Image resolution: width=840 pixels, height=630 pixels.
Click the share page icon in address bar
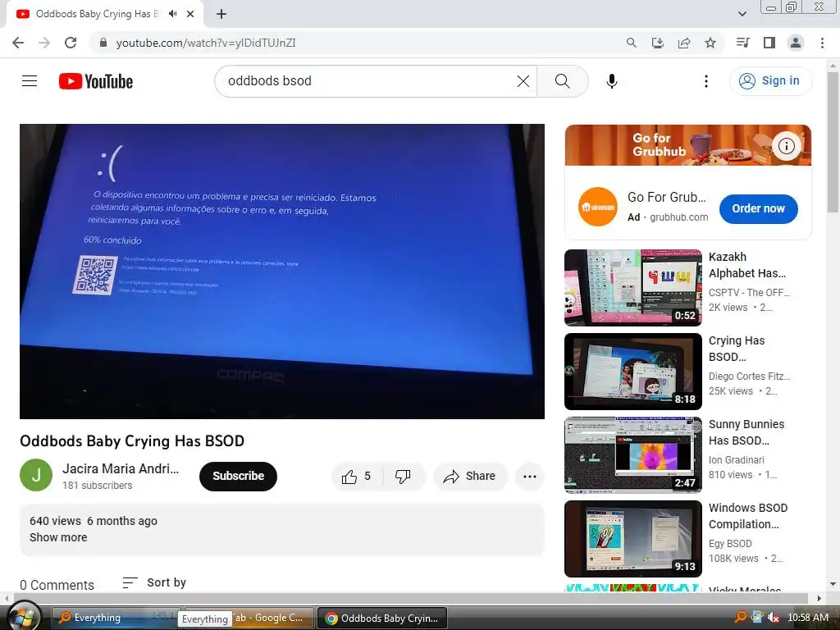click(684, 43)
